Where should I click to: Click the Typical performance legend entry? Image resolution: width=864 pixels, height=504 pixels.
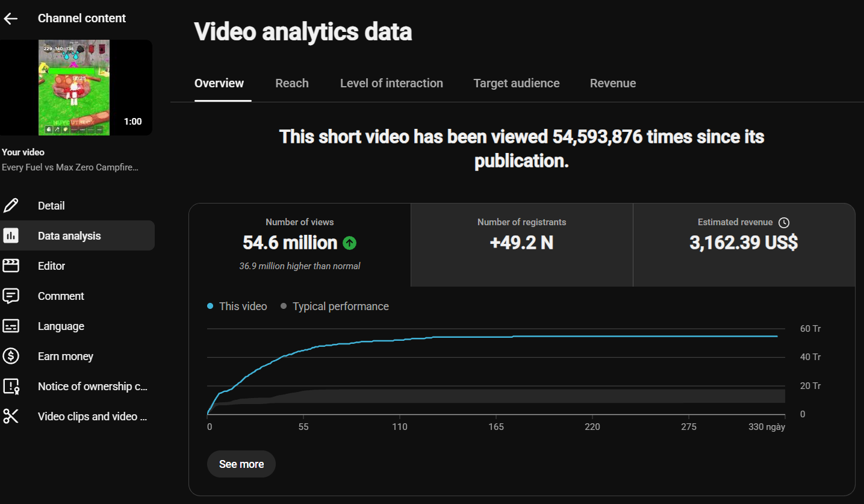tap(334, 306)
